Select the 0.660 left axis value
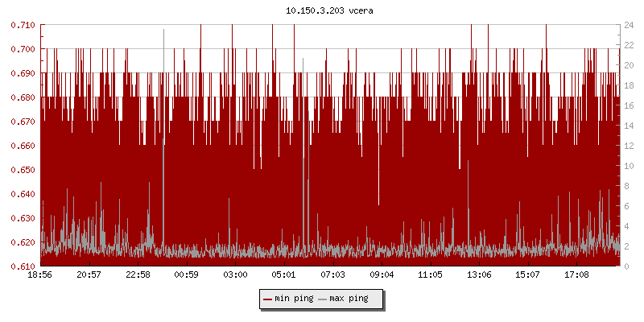This screenshot has width=644, height=322. pos(23,146)
